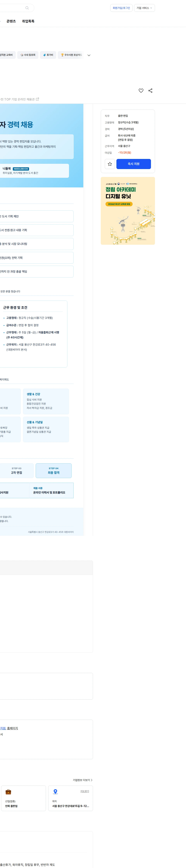Click the 서울 용산구 work location value
186x868 pixels.
tap(124, 146)
